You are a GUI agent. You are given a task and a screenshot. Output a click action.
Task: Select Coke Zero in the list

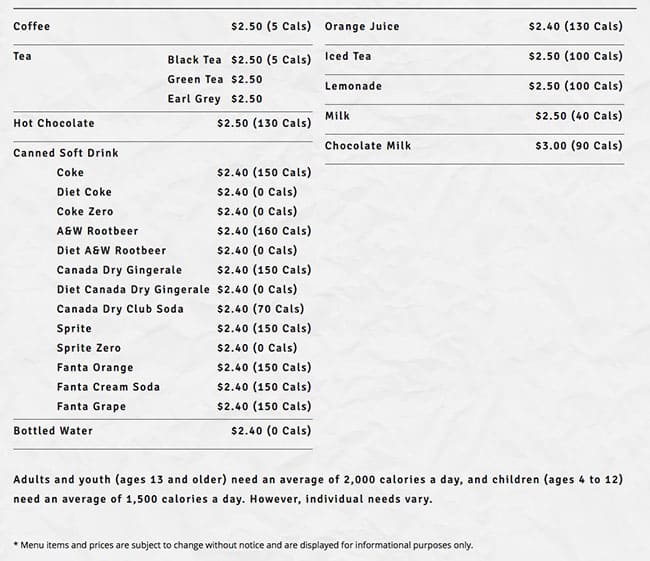click(85, 212)
